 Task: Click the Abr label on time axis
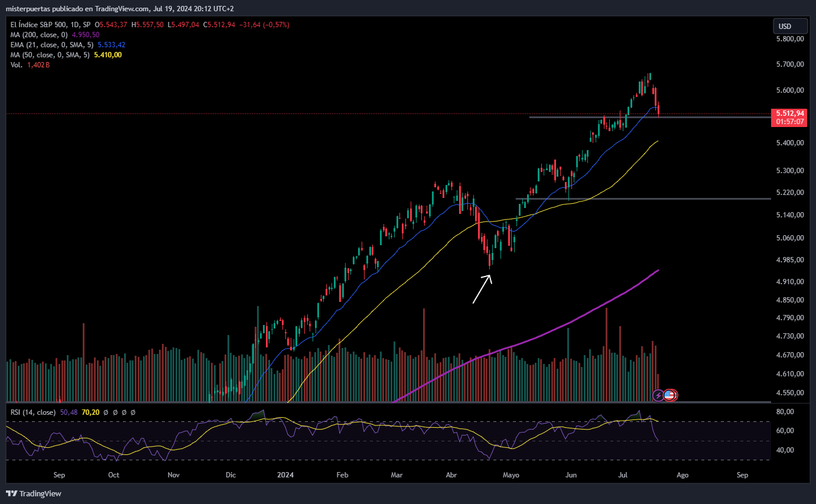pos(451,474)
